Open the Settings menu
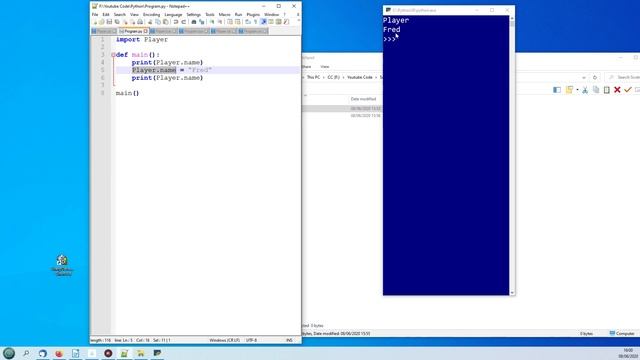The height and width of the screenshot is (360, 640). pos(193,14)
